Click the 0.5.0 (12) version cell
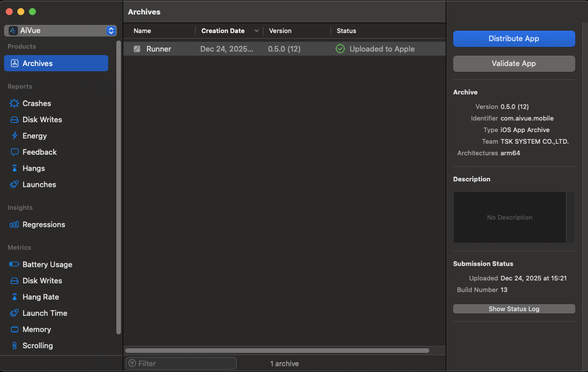The image size is (588, 372). (x=284, y=49)
